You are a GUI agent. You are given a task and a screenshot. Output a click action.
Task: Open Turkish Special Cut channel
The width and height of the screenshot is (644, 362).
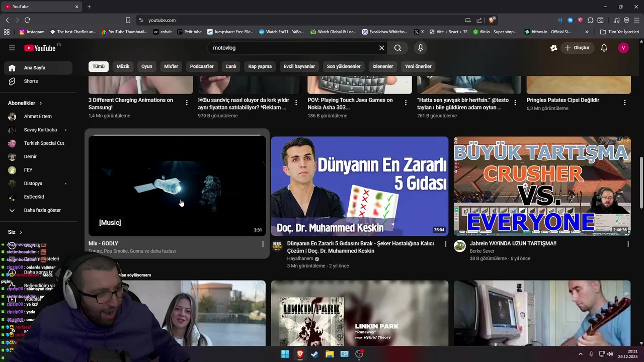[39, 143]
